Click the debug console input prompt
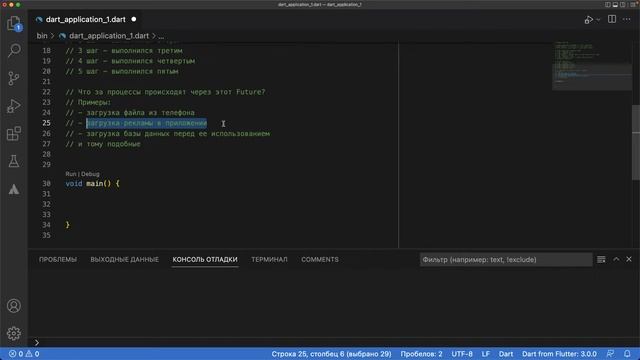Screen dimensions: 640x360 click(x=334, y=342)
